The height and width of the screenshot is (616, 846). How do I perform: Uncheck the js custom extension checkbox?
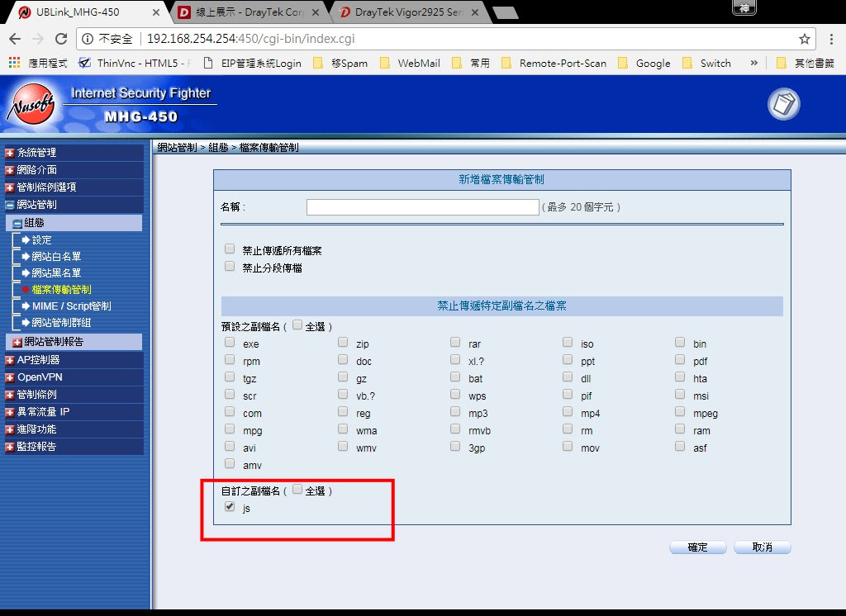(230, 506)
